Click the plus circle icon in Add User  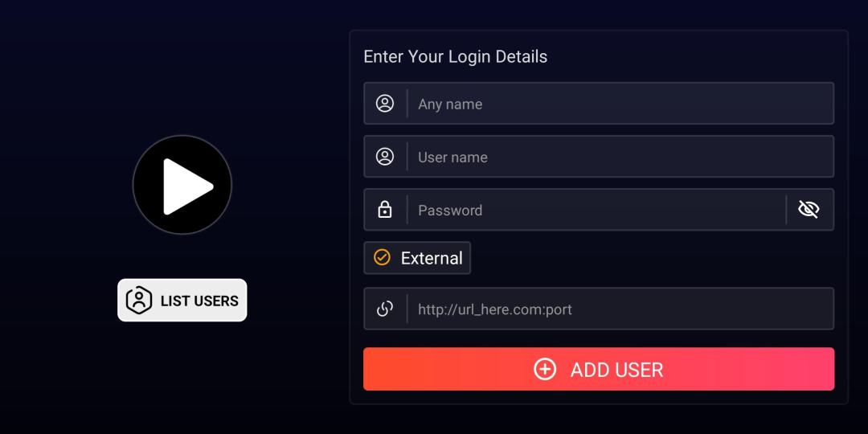(545, 369)
